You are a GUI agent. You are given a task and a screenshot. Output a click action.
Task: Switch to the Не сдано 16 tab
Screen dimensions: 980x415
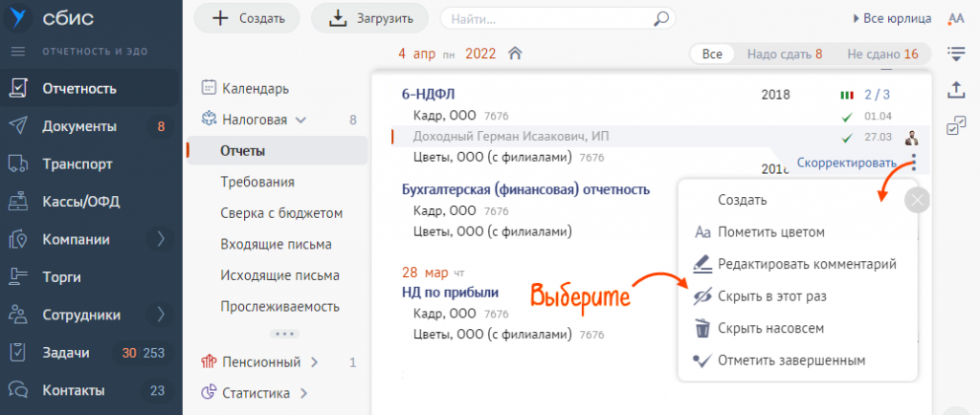[x=882, y=54]
